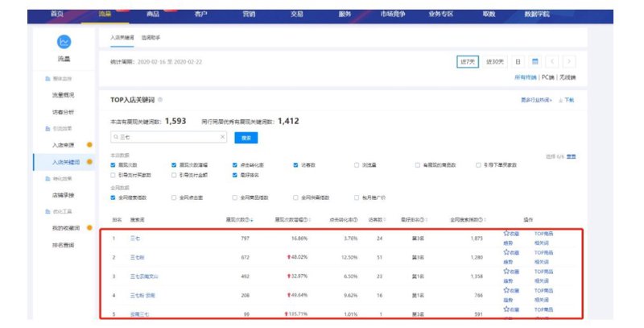
Task: Open 排名查询 in the sidebar
Action: (x=64, y=245)
